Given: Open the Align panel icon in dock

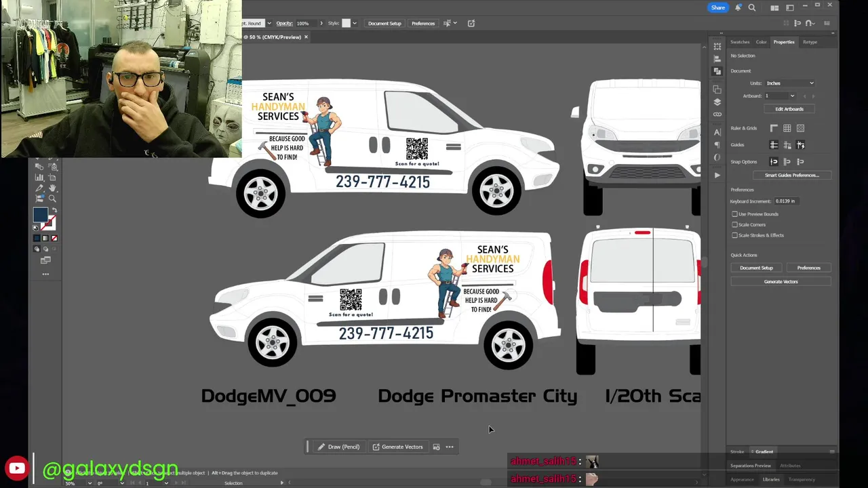Looking at the screenshot, I should (x=717, y=58).
